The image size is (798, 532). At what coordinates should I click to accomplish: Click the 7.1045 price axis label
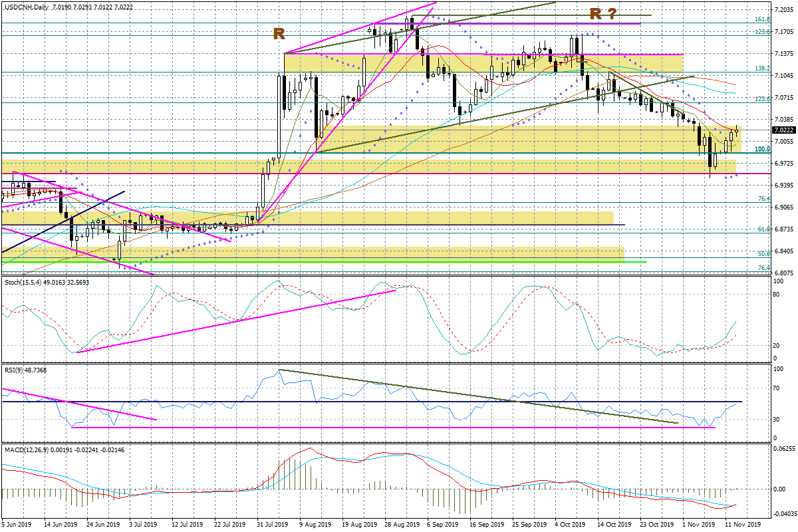click(x=784, y=76)
